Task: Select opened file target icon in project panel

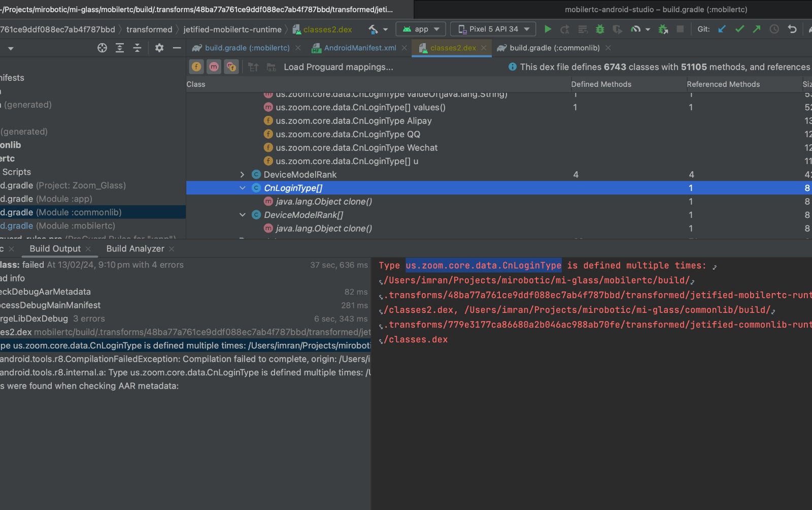Action: tap(102, 48)
